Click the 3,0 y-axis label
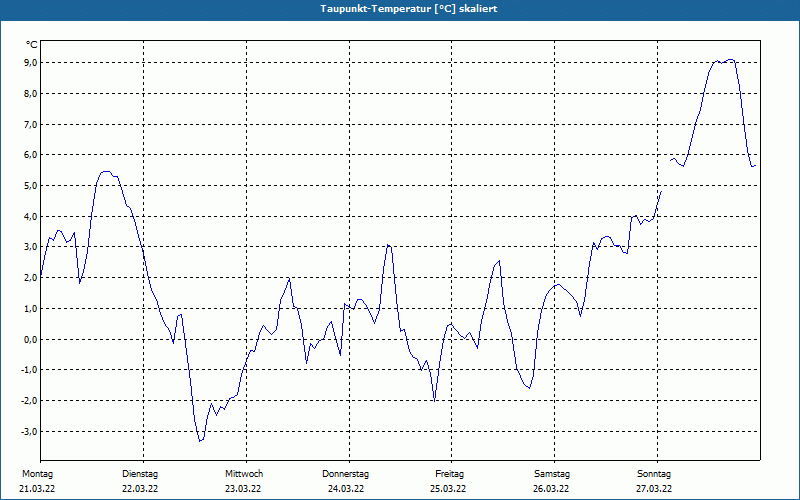 click(31, 247)
